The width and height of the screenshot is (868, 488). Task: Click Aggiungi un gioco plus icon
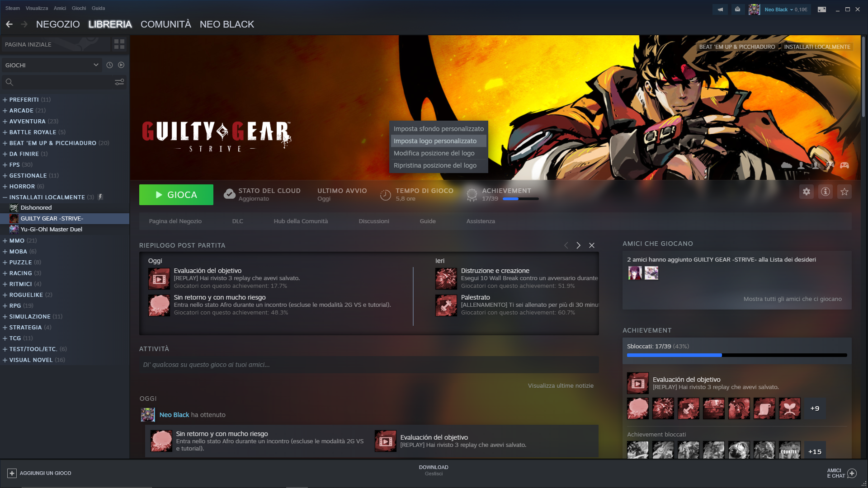(12, 473)
